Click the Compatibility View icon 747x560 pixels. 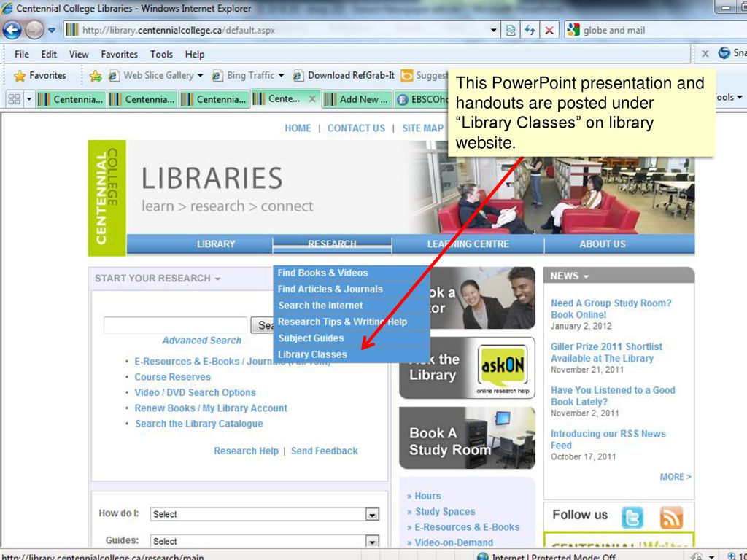pyautogui.click(x=510, y=31)
